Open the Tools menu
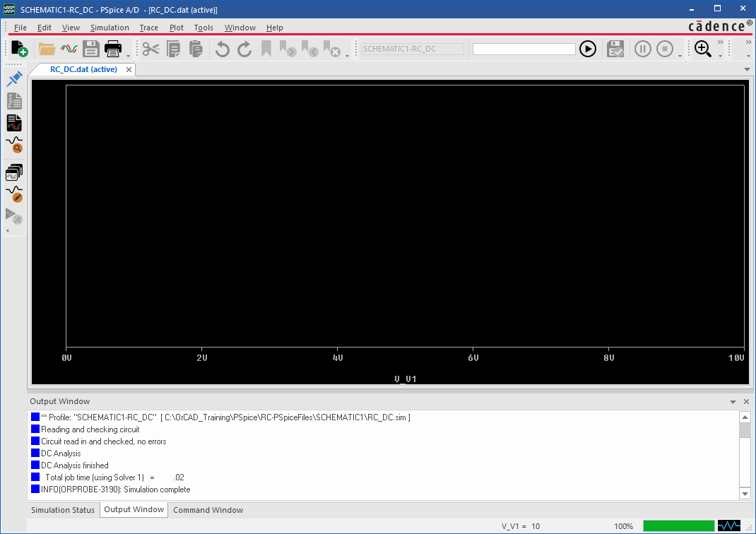 coord(203,28)
